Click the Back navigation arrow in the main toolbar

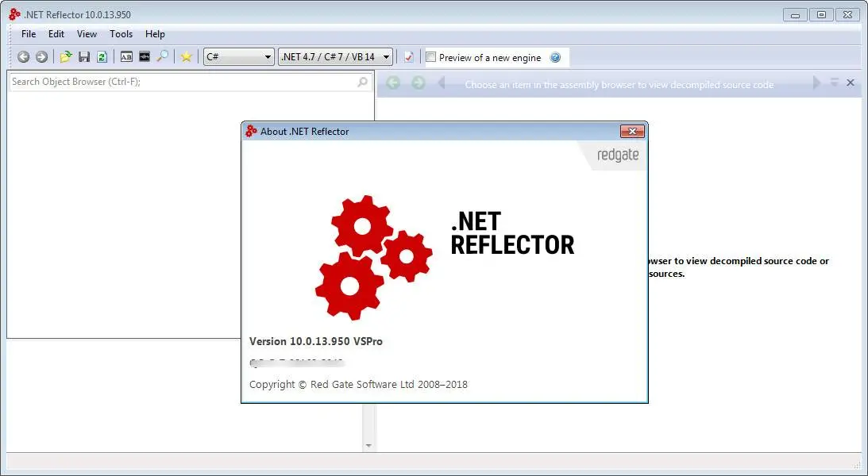(23, 57)
